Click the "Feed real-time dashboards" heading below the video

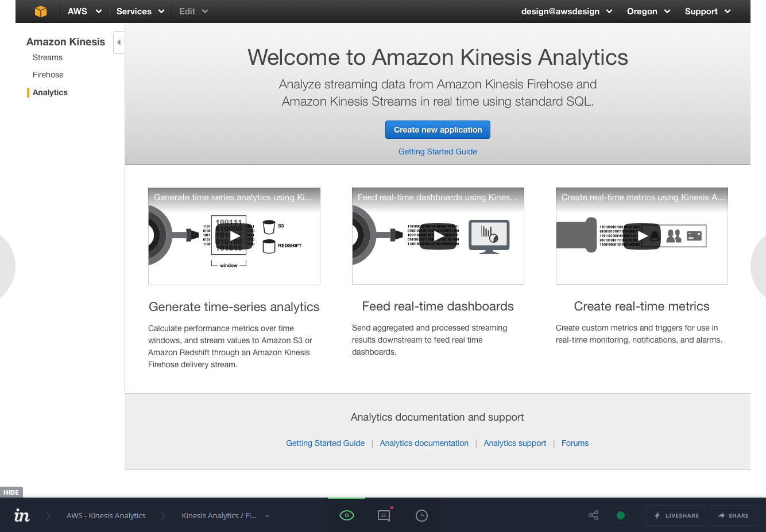tap(438, 306)
